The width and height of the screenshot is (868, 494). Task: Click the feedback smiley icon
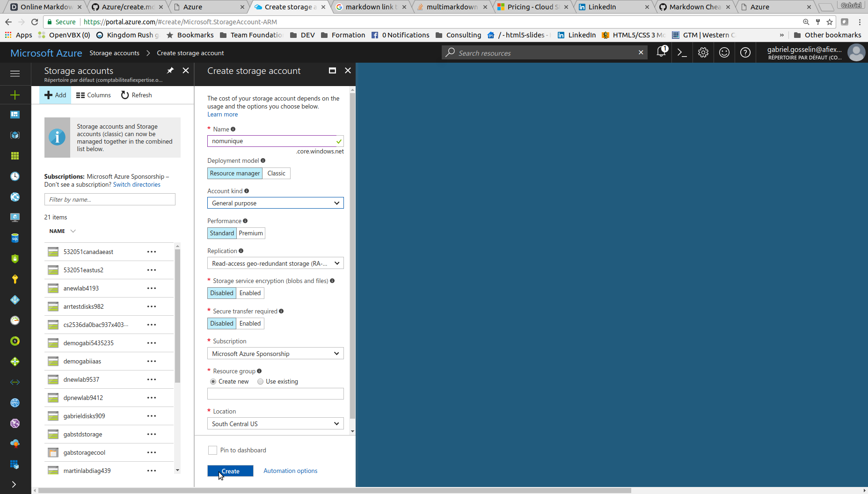(724, 52)
